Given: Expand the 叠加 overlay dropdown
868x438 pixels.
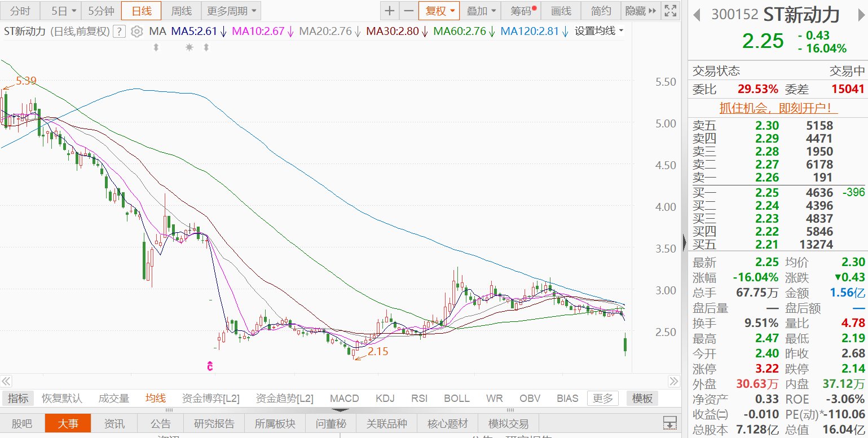Looking at the screenshot, I should [x=481, y=11].
